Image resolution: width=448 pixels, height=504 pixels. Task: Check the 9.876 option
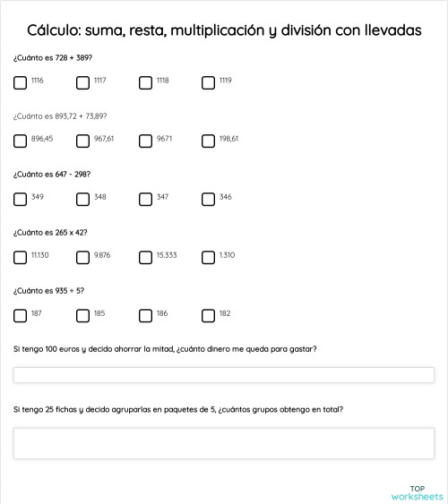[x=82, y=257]
